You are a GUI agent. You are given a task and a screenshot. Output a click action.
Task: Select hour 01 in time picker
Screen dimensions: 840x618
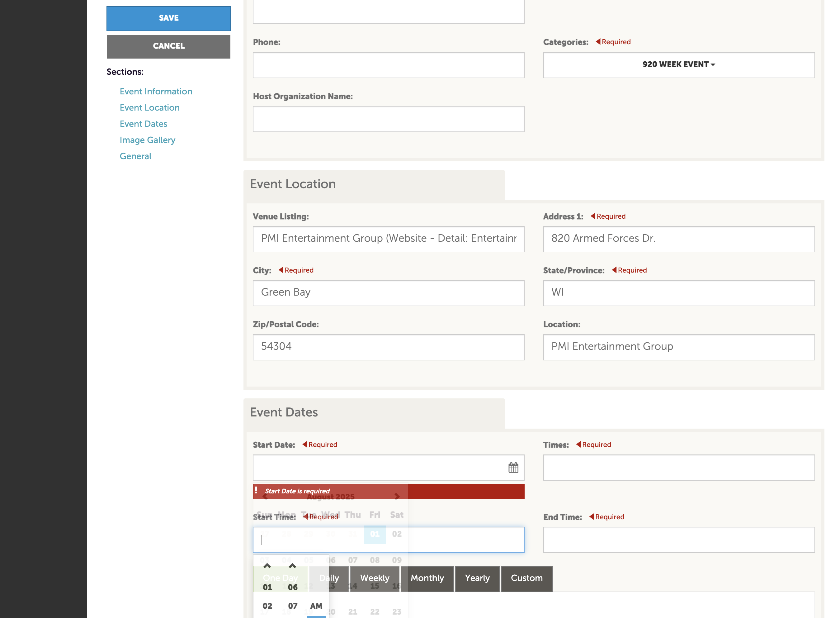tap(267, 587)
